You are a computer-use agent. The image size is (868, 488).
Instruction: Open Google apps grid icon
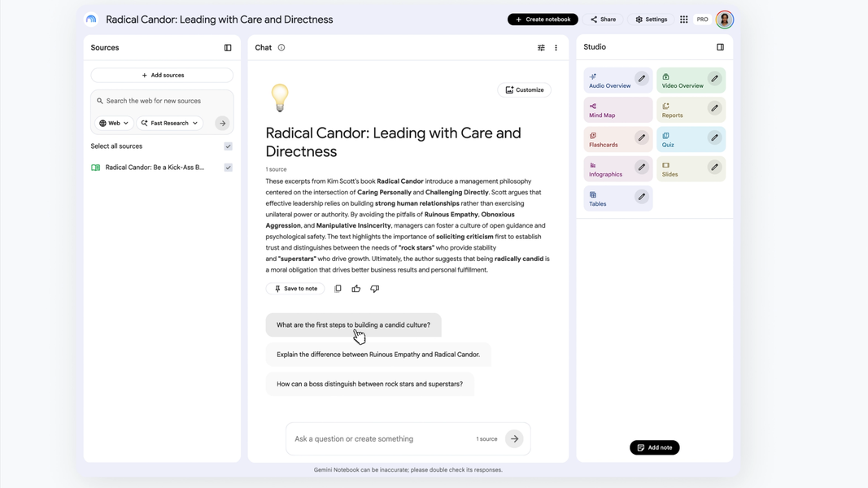click(683, 20)
